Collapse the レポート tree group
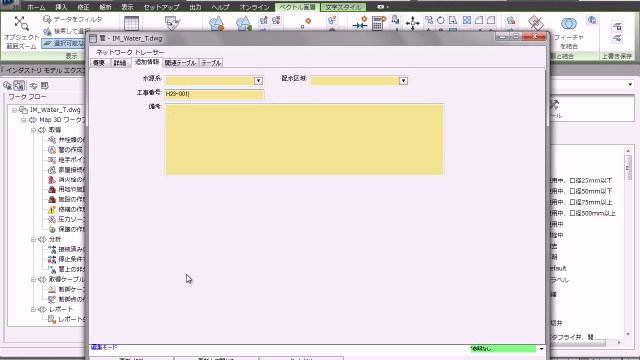The width and height of the screenshot is (640, 360). (x=33, y=309)
